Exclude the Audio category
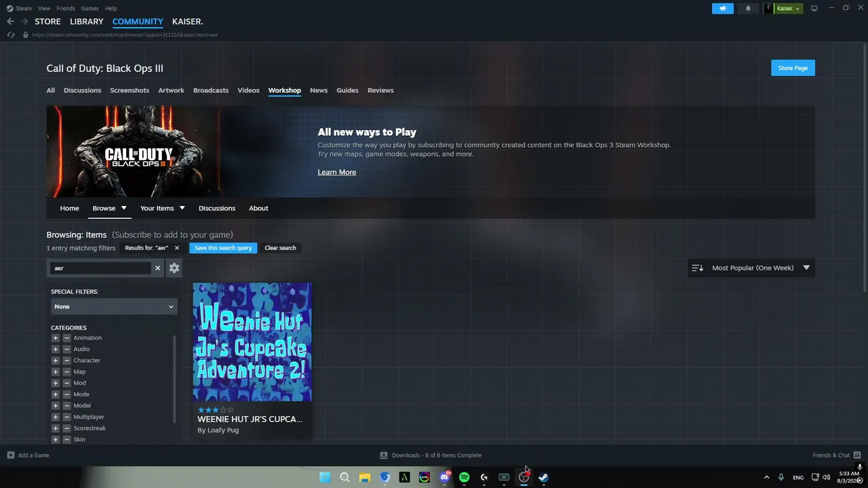This screenshot has height=488, width=868. coord(66,349)
